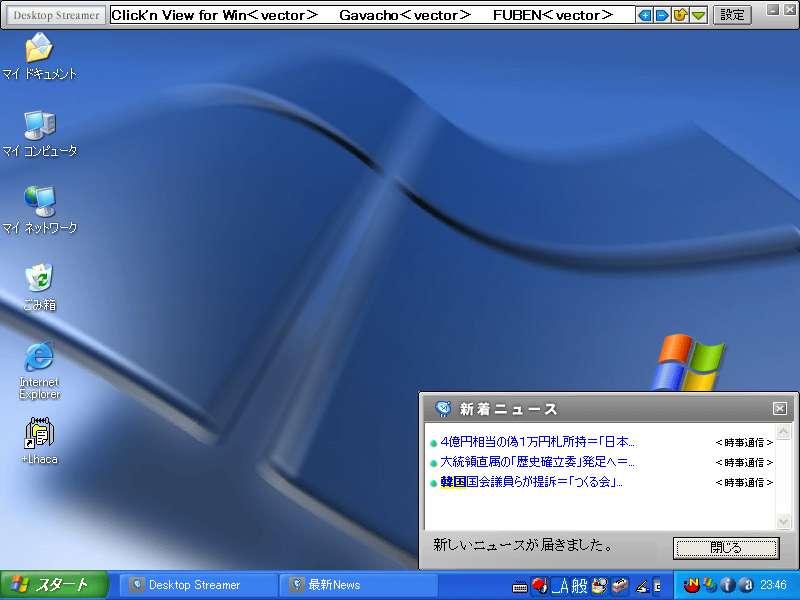The height and width of the screenshot is (600, 800).
Task: Click the Windows globe tray icon
Action: tap(710, 585)
